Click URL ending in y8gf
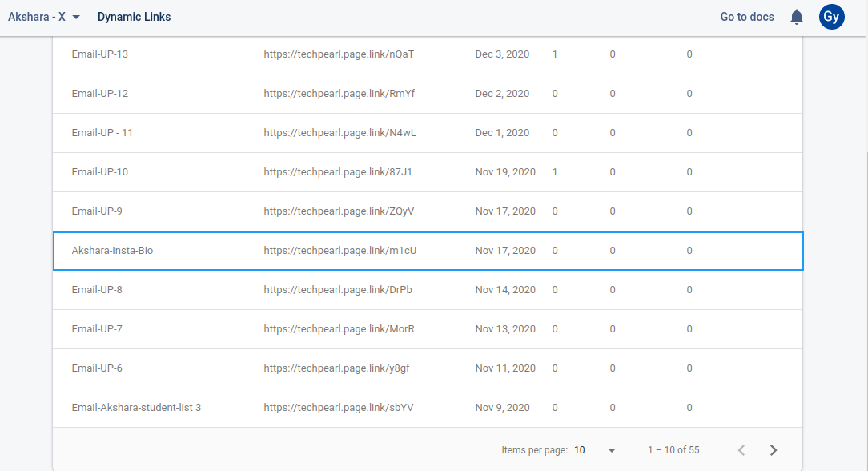 coord(336,368)
